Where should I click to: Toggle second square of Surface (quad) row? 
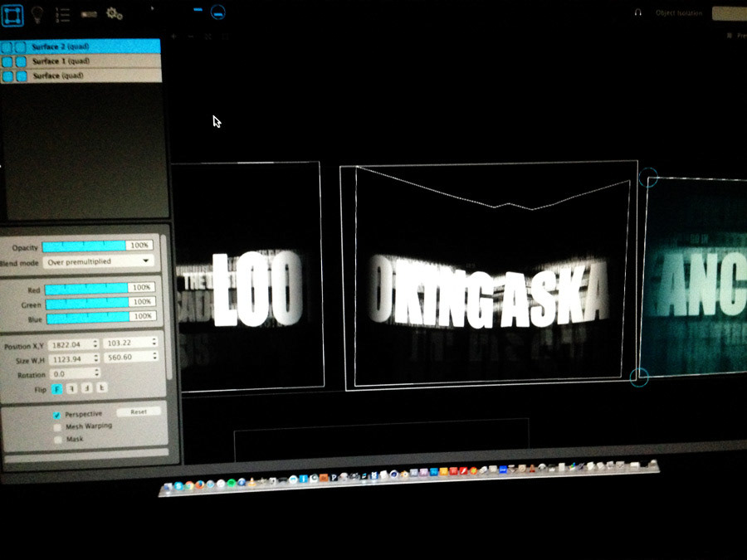[x=22, y=76]
